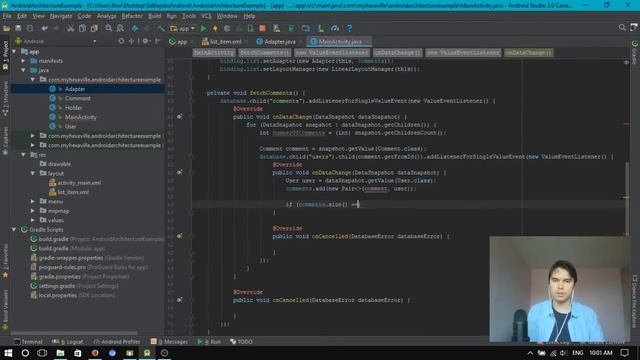Click the Save All toolbar icon
640x360 pixels.
point(18,28)
